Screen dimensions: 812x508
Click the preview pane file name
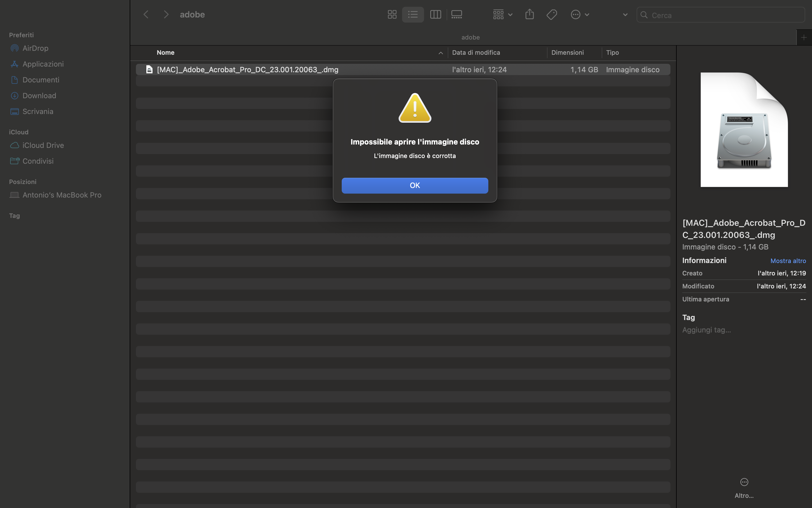coord(744,229)
